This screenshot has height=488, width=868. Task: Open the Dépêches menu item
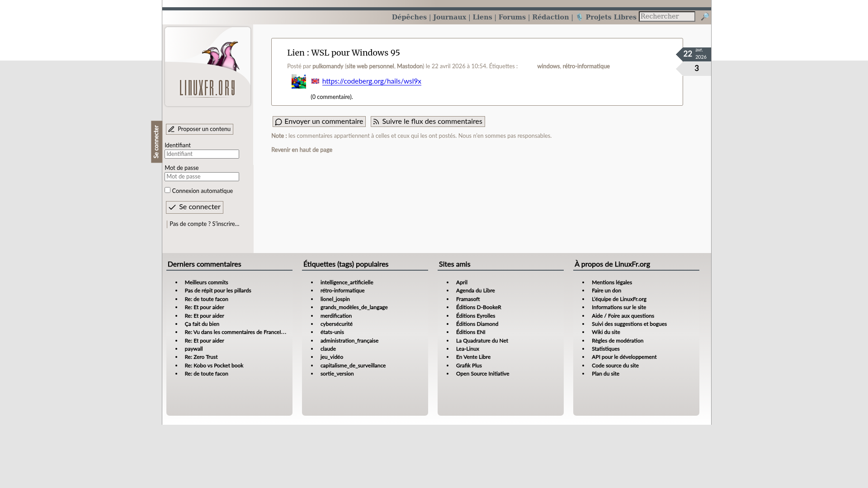click(x=409, y=17)
